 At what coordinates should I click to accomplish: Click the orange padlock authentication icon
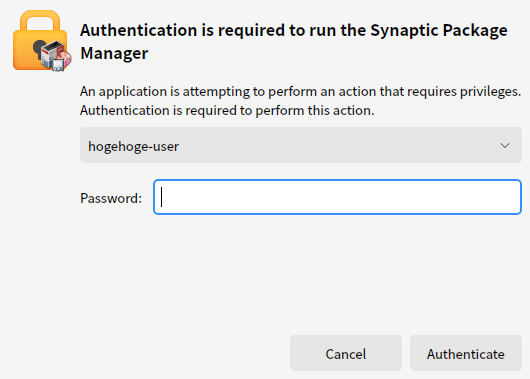(40, 40)
